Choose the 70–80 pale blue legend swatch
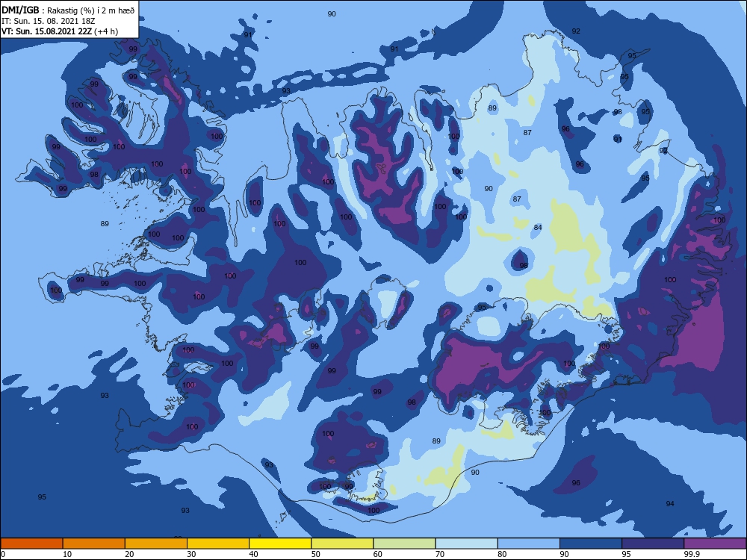Viewport: 747px width, 560px height. (467, 544)
